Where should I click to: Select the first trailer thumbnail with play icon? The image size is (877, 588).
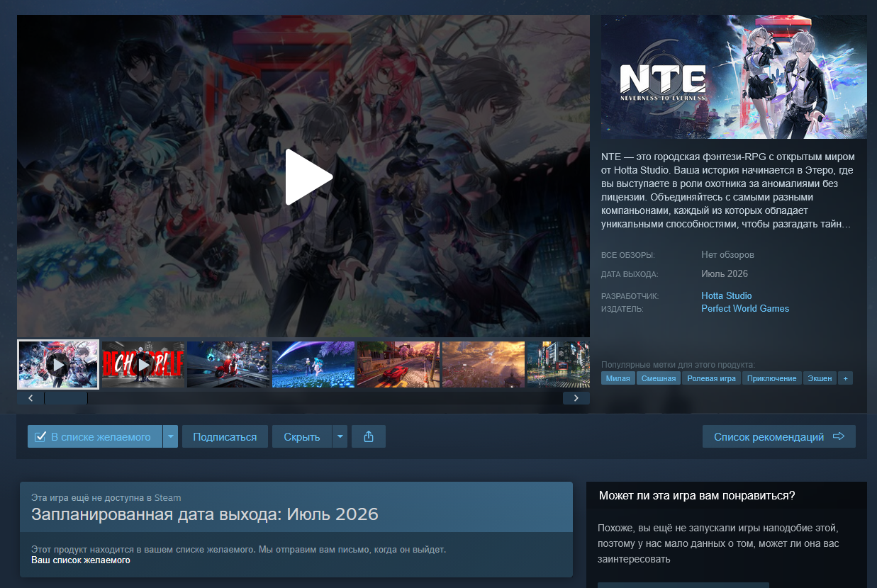[x=58, y=364]
